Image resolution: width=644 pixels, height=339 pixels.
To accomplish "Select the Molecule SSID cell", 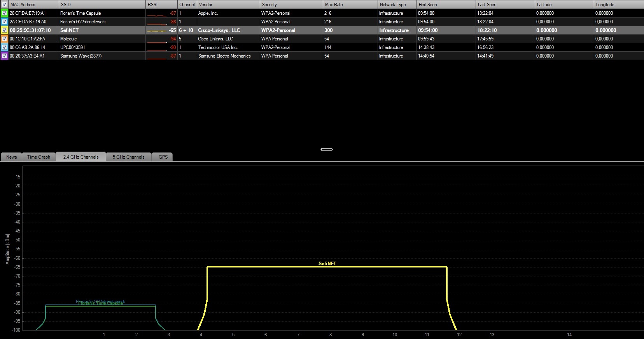I will pos(102,39).
